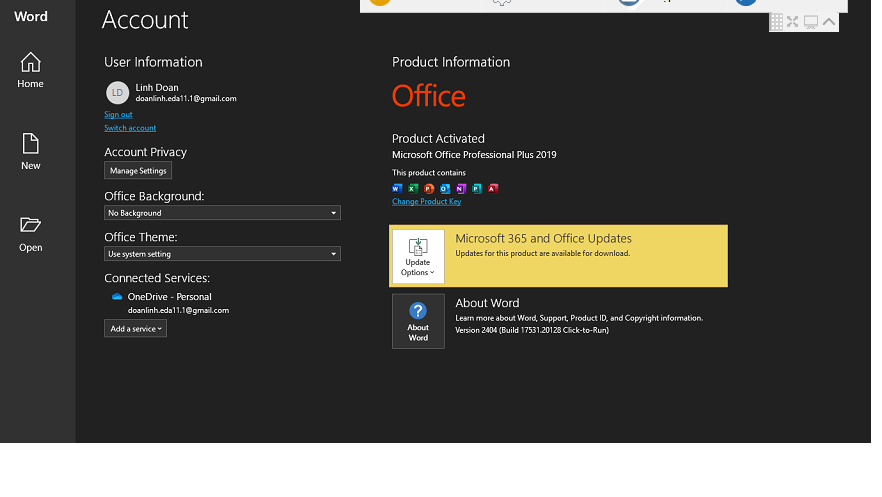Click the grid icon in floating toolbar

pyautogui.click(x=776, y=22)
